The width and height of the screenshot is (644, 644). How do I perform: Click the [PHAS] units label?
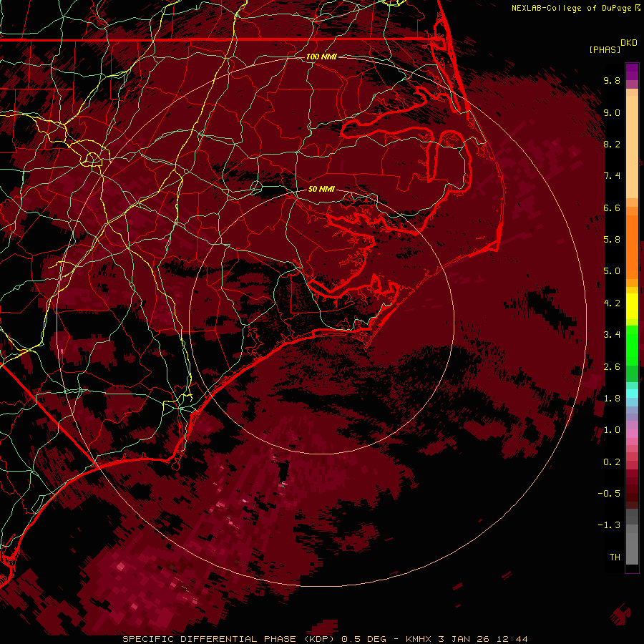tap(605, 49)
